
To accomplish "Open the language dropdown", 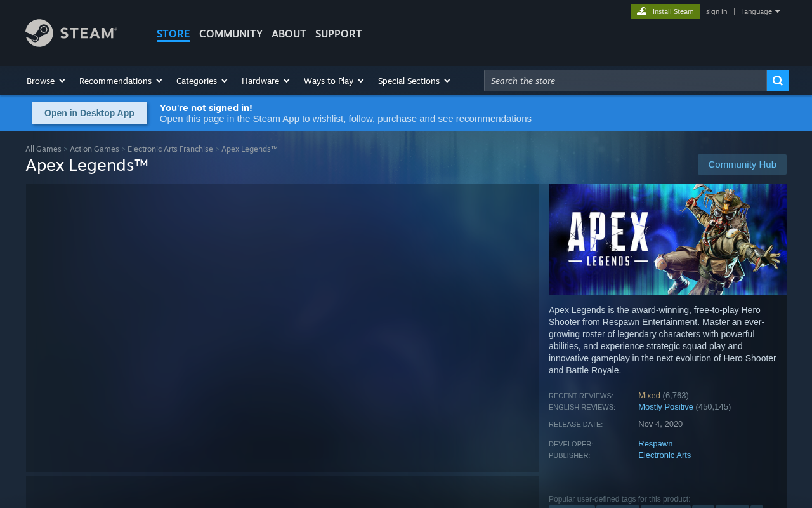I will [x=761, y=11].
